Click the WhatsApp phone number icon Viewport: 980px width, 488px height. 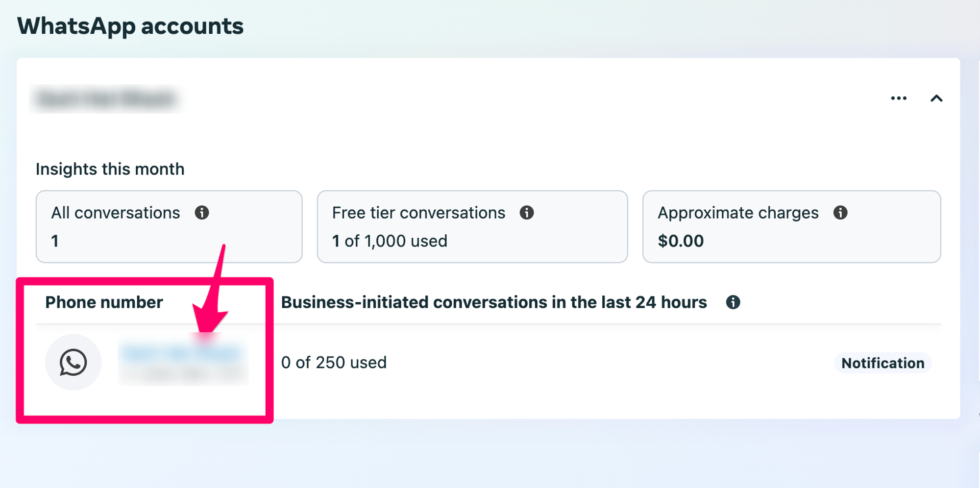coord(73,363)
